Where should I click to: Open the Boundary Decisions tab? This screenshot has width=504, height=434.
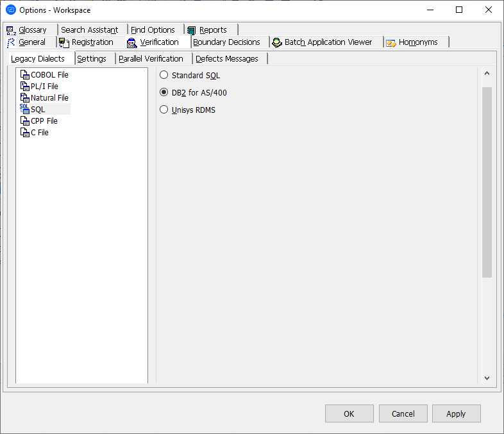point(226,42)
